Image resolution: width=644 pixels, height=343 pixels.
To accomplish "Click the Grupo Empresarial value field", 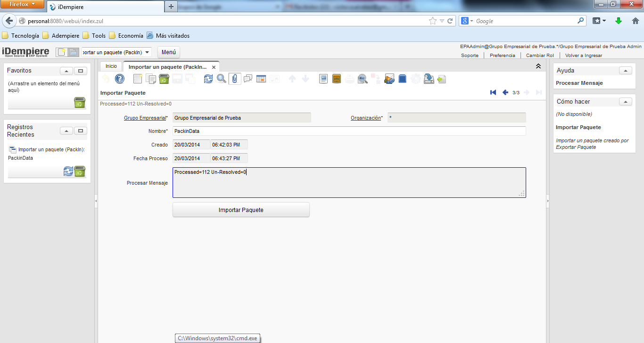I will (x=242, y=118).
